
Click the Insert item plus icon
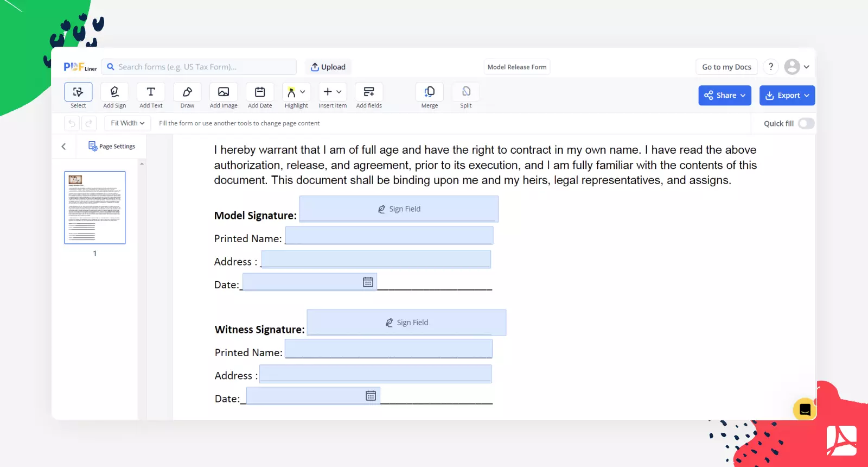pyautogui.click(x=328, y=92)
